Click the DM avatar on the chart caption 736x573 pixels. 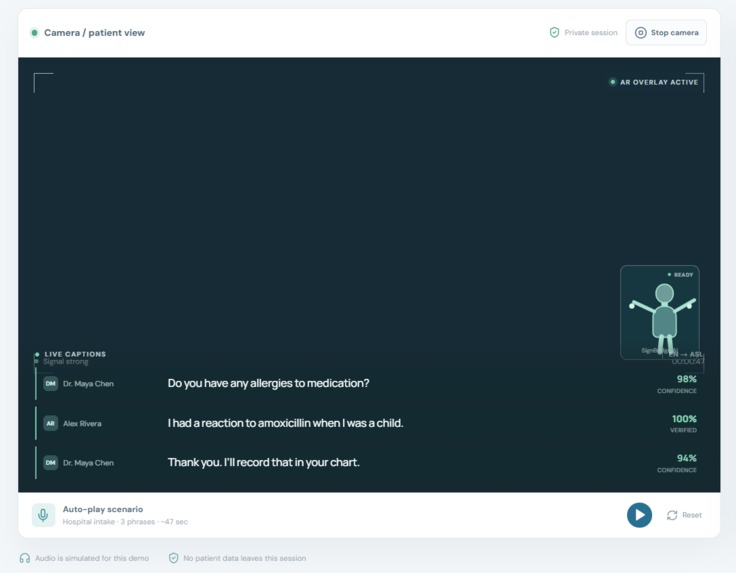(x=50, y=463)
